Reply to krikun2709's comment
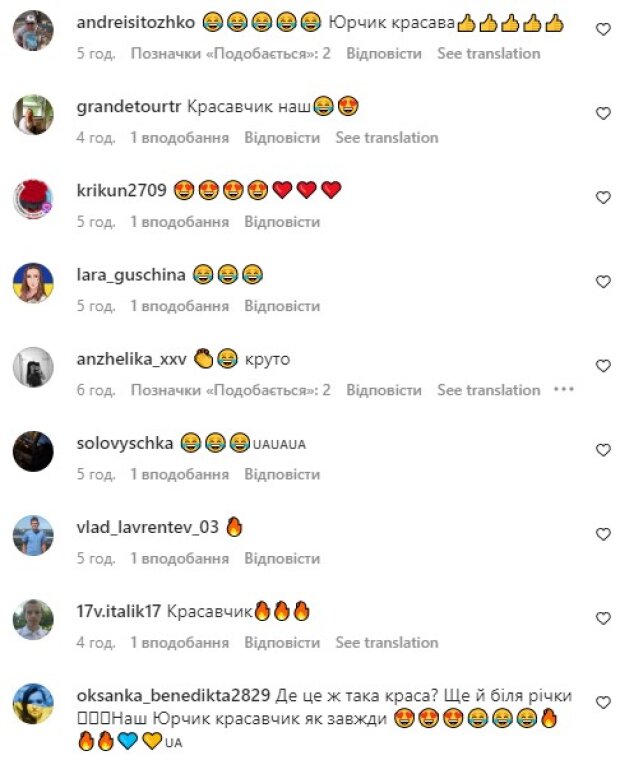Screen dimensions: 620x760 coord(282,222)
